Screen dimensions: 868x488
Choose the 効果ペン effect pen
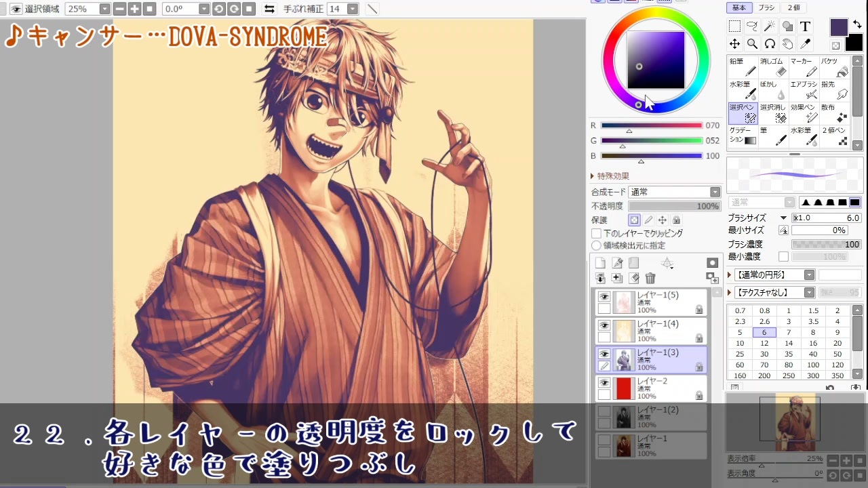pyautogui.click(x=804, y=113)
